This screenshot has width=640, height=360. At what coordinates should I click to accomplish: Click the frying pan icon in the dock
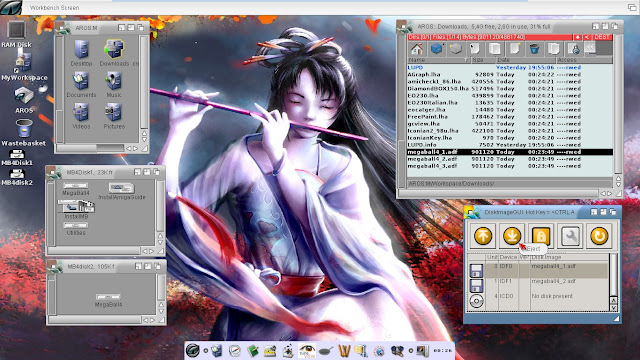tap(325, 351)
